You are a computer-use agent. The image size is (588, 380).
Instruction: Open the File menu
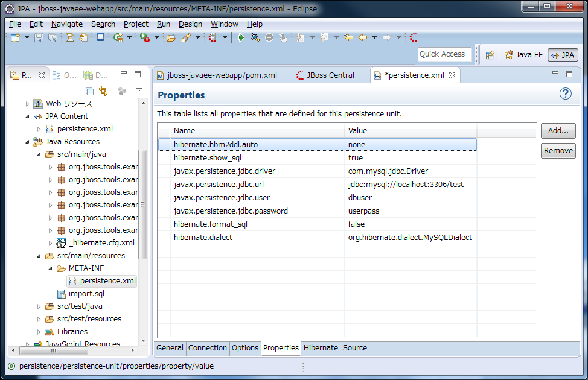[x=15, y=24]
